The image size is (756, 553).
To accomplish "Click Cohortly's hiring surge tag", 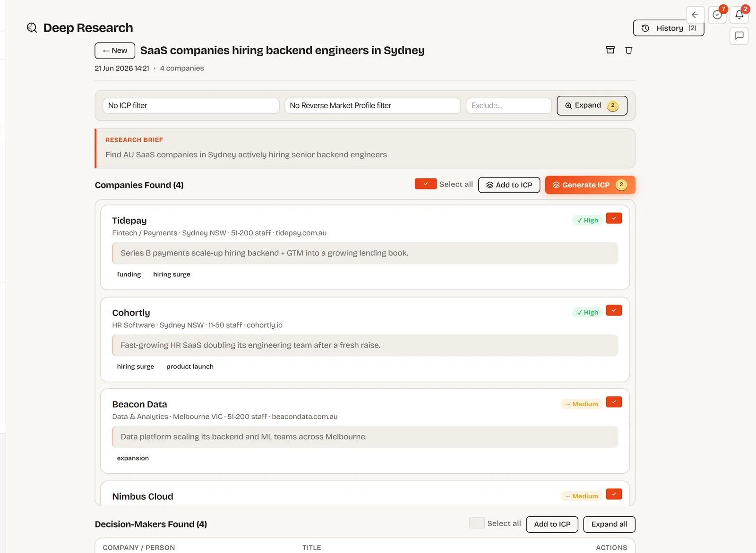I will click(136, 366).
